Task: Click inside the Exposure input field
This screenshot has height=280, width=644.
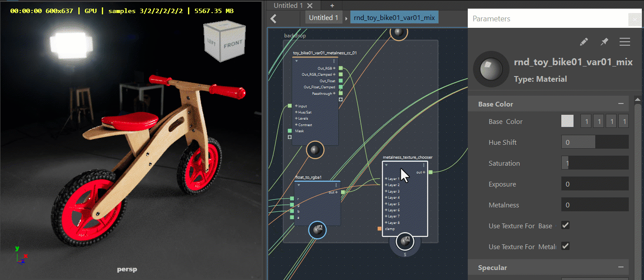Action: coord(595,183)
